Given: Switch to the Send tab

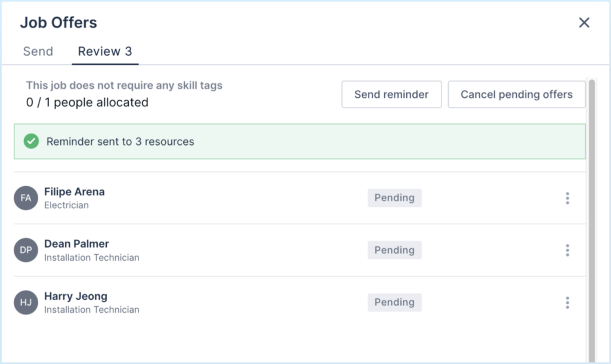Looking at the screenshot, I should (x=38, y=51).
